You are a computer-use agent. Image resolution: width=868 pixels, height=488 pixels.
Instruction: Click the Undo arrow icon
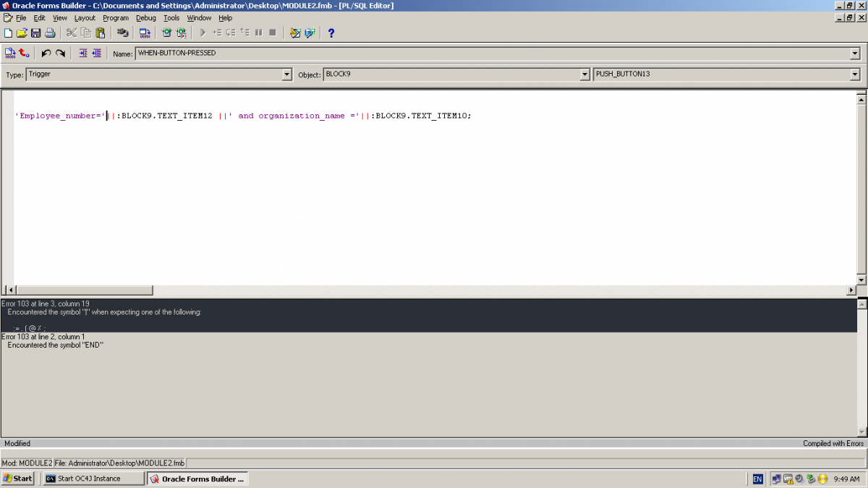(46, 53)
